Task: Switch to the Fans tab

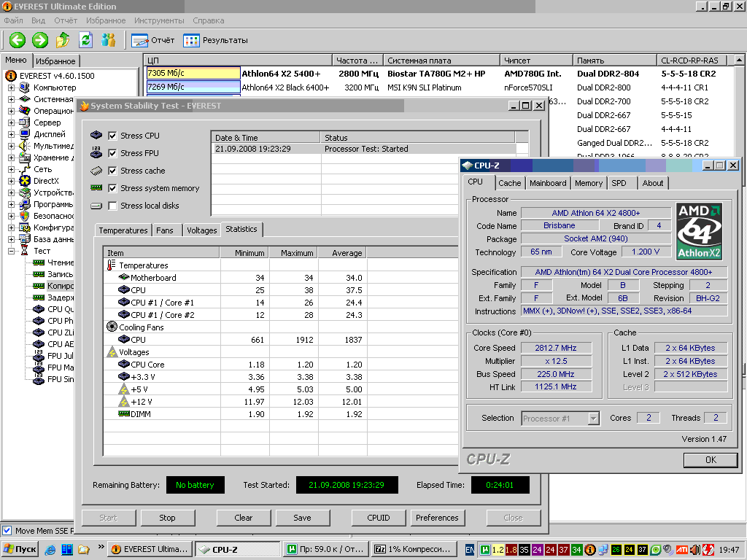Action: (x=165, y=230)
